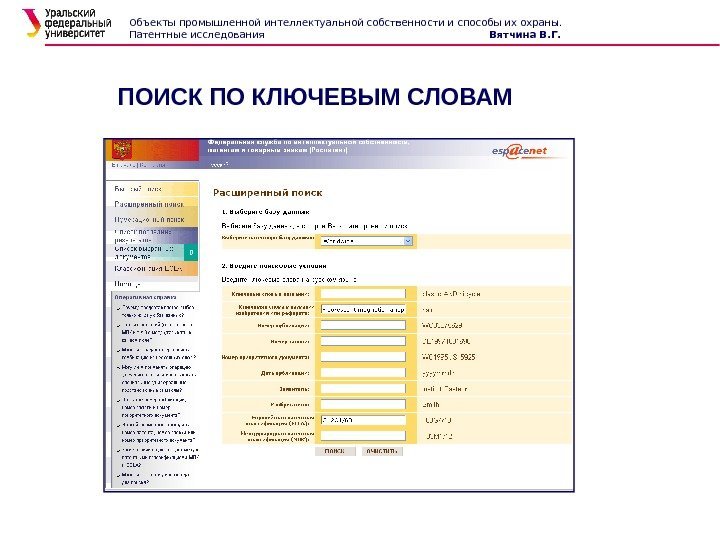Focus the keywords in title field
This screenshot has height=540, width=720.
(x=363, y=294)
